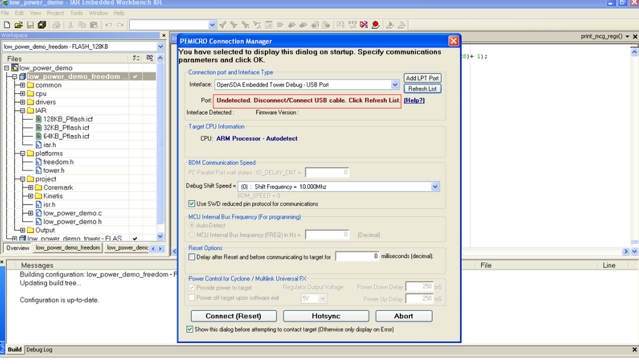Click the Save toolbar icon
Image resolution: width=639 pixels, height=364 pixels.
[x=30, y=26]
